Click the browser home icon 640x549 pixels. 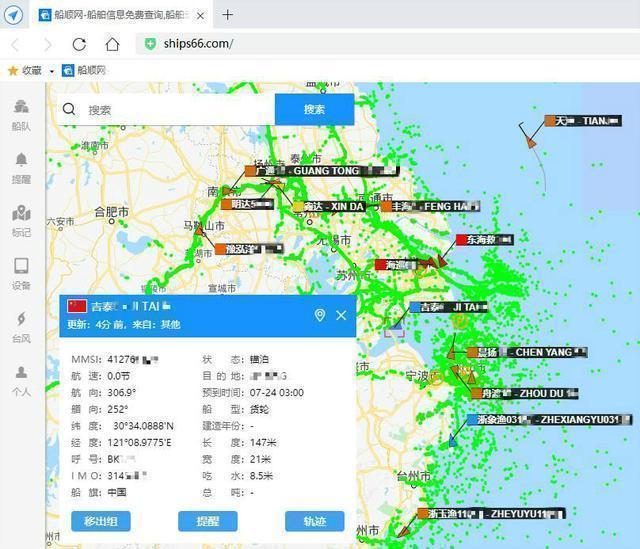pyautogui.click(x=112, y=44)
